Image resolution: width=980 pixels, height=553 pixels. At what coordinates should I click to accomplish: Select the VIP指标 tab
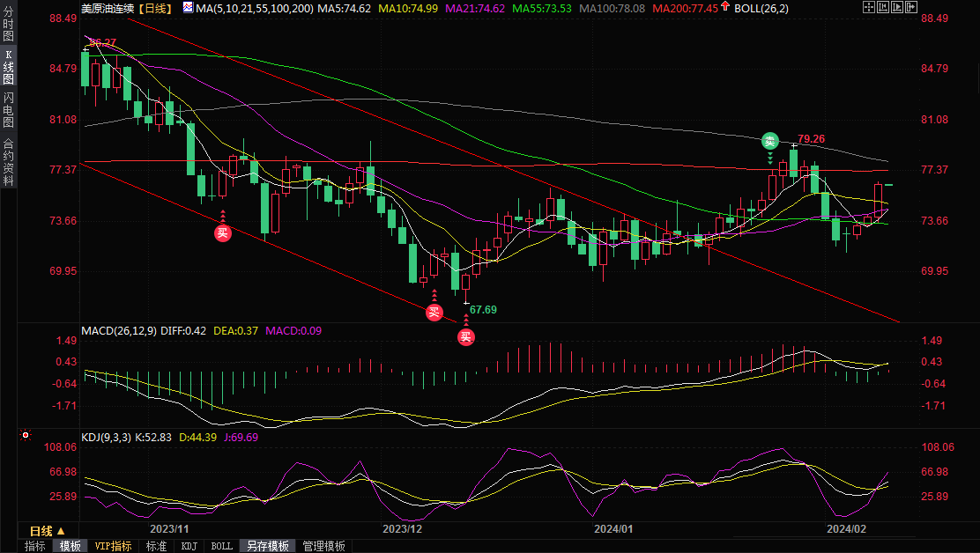113,546
